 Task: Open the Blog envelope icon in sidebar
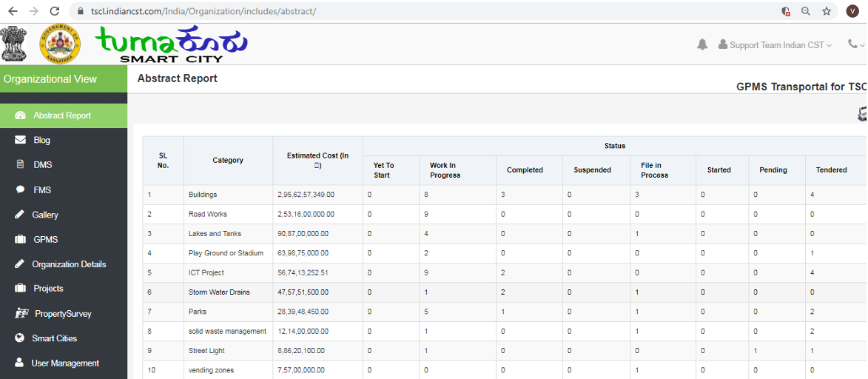(20, 140)
